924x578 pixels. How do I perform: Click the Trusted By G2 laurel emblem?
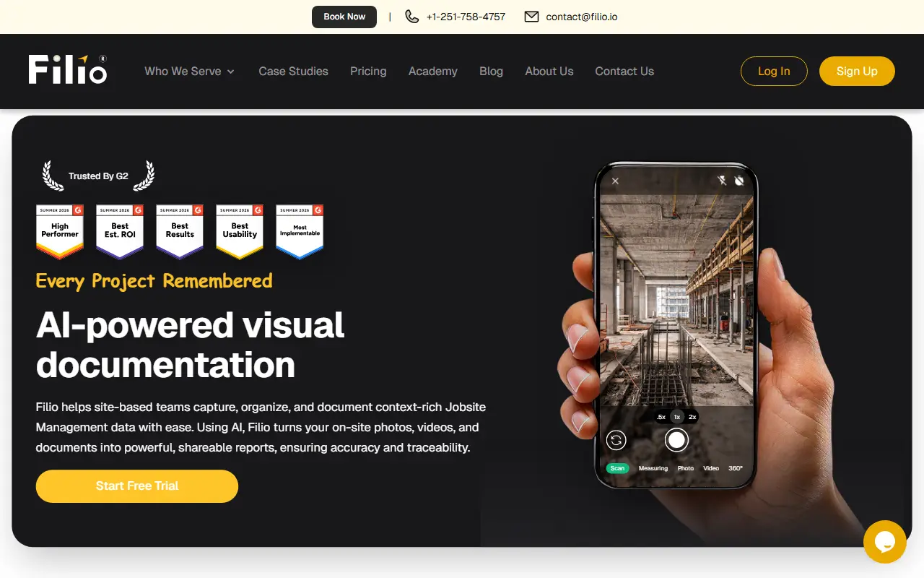click(x=98, y=176)
